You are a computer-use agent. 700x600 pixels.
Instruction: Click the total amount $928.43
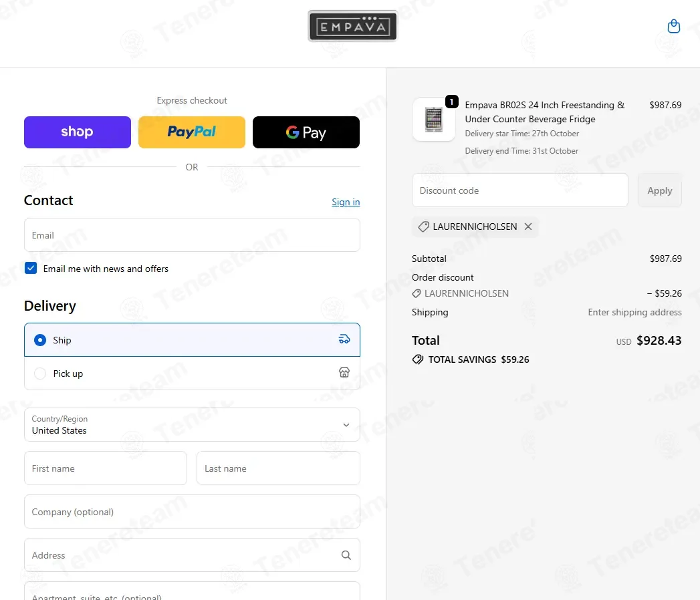click(659, 340)
